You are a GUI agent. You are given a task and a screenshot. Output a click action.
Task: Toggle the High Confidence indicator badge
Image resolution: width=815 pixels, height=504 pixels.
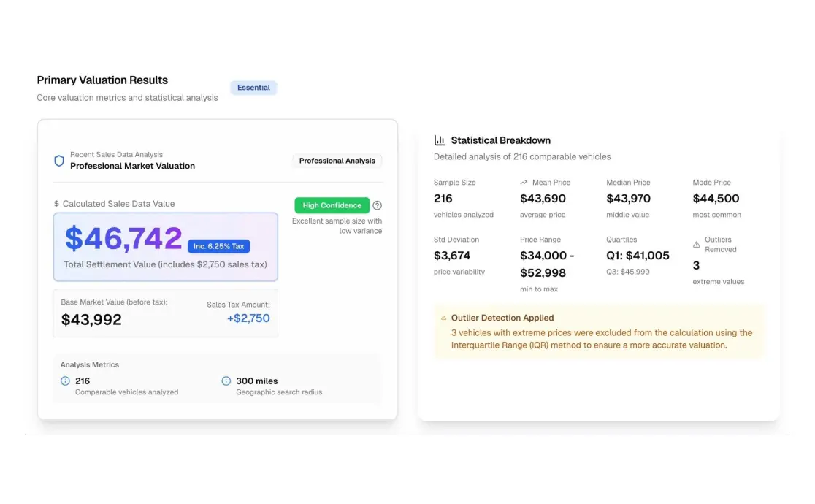[332, 205]
